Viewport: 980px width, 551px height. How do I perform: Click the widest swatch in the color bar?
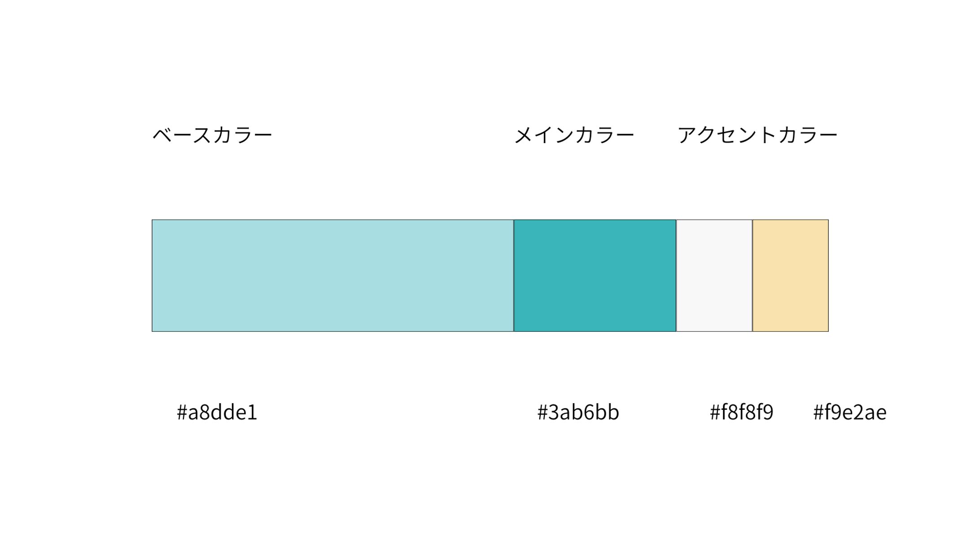tap(332, 275)
